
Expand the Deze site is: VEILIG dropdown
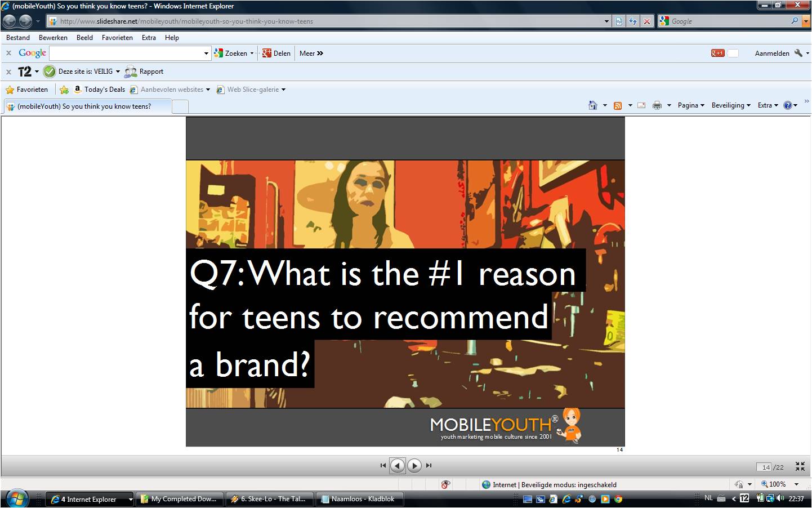pos(118,72)
